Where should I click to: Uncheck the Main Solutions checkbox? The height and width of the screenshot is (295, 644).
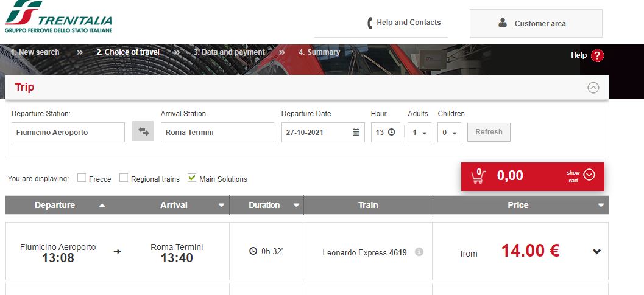pyautogui.click(x=192, y=178)
